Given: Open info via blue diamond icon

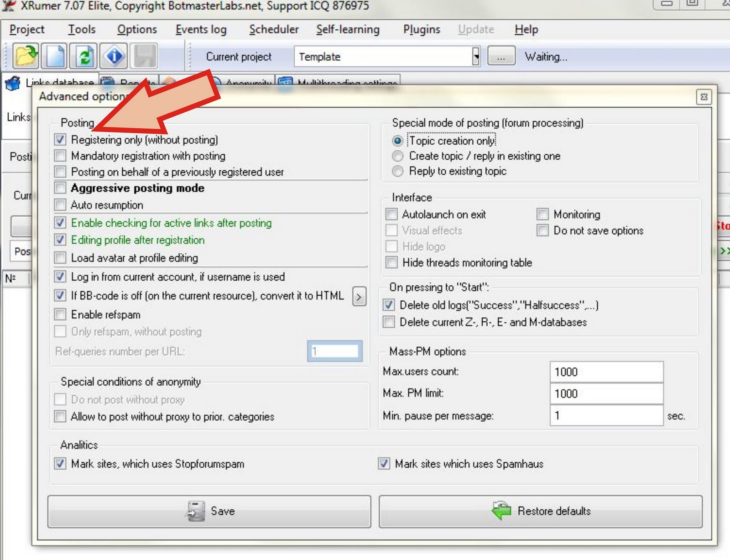Looking at the screenshot, I should tap(114, 56).
